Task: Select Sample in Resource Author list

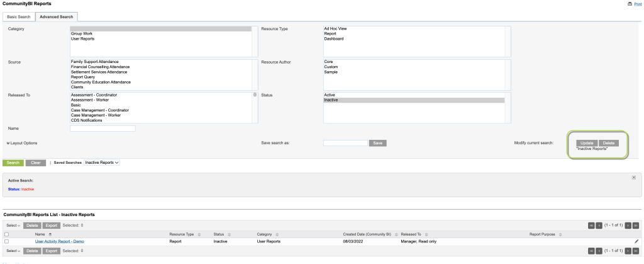Action: pyautogui.click(x=414, y=72)
